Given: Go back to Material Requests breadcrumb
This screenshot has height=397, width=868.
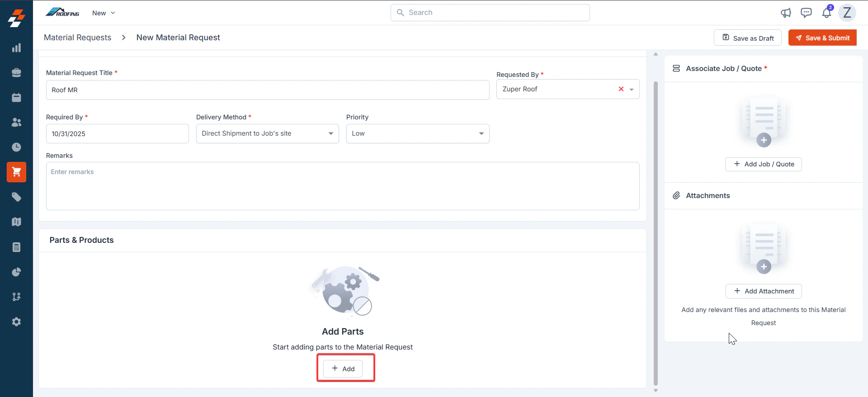Looking at the screenshot, I should pyautogui.click(x=77, y=38).
